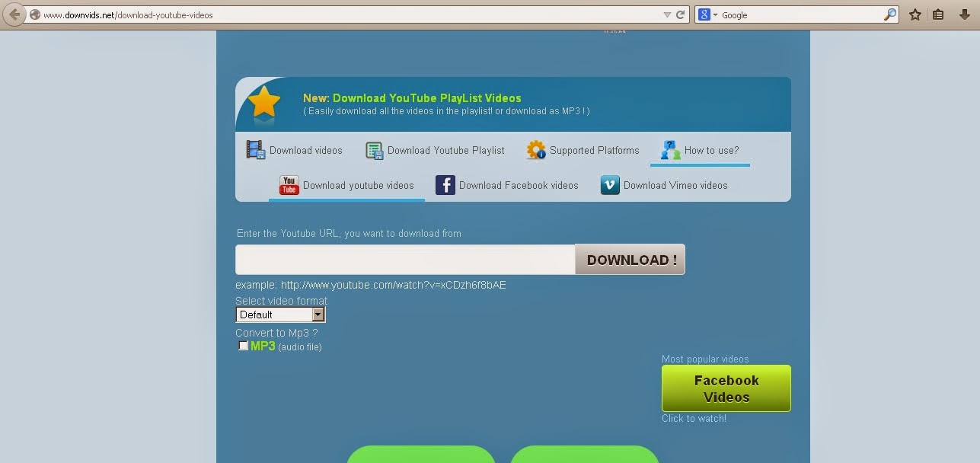
Task: Open the Supported Platforms tab
Action: click(x=583, y=150)
